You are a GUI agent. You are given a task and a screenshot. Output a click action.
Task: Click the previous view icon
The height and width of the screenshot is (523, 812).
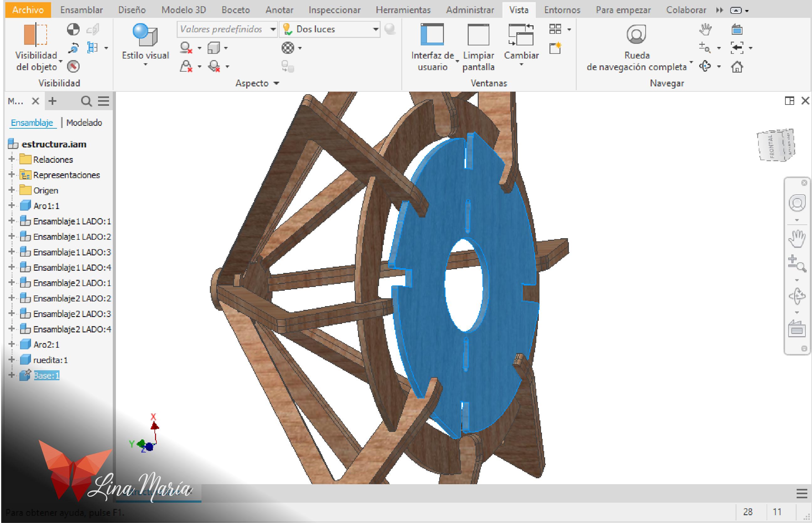pos(737,48)
